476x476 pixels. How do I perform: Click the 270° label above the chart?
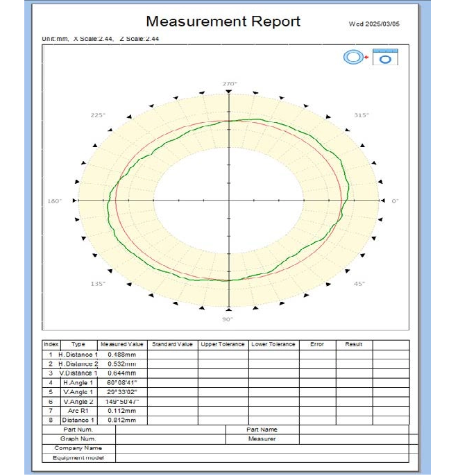[x=230, y=83]
